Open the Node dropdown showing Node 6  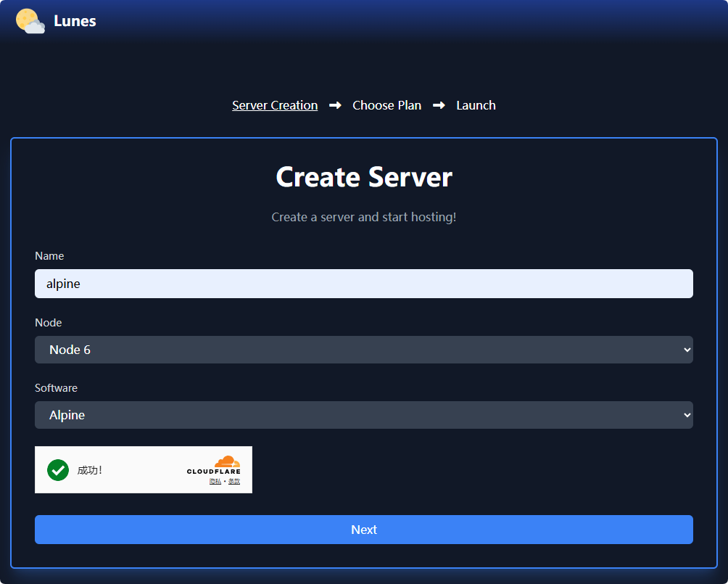(363, 350)
